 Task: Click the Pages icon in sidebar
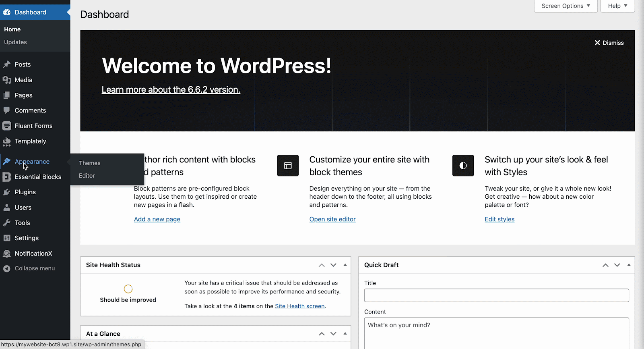7,95
